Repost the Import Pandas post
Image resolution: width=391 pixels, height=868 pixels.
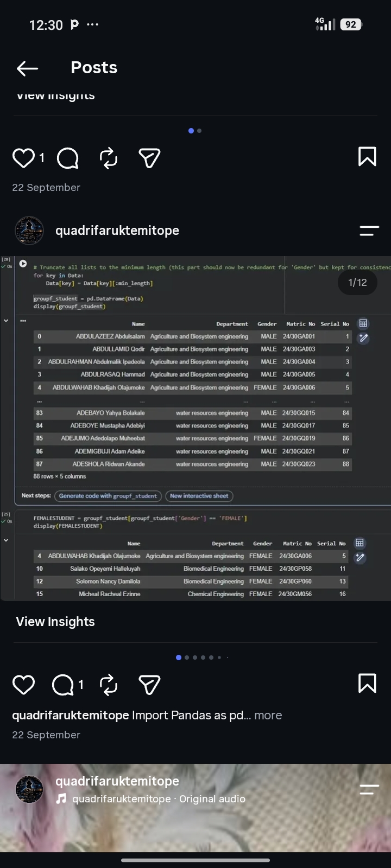click(x=109, y=685)
